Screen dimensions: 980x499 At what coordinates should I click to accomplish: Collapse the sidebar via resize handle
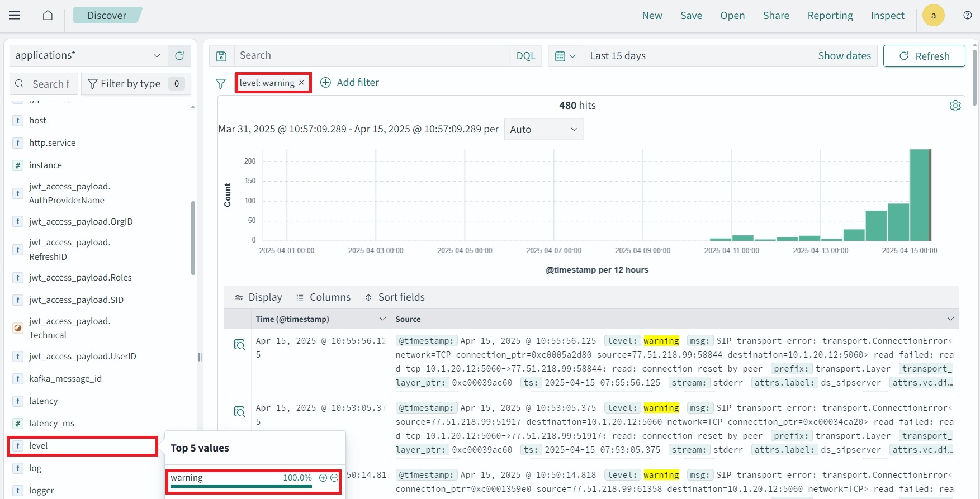(x=200, y=357)
